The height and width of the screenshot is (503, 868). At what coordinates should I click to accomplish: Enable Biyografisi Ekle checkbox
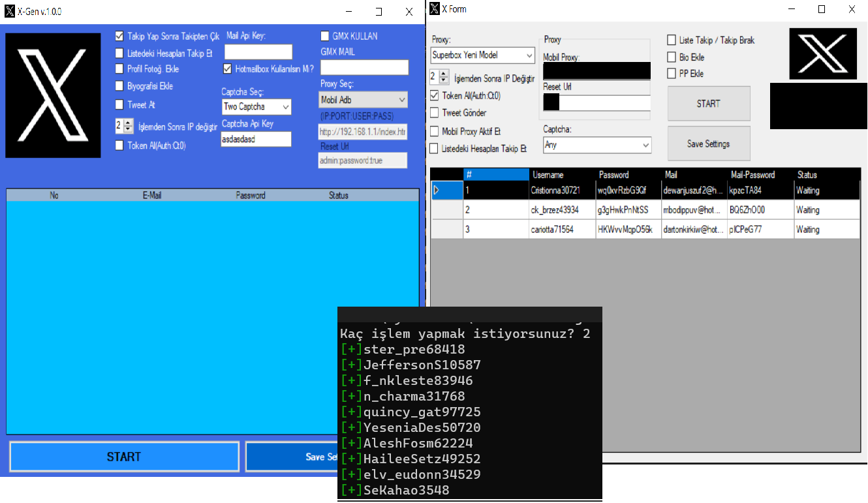coord(119,85)
